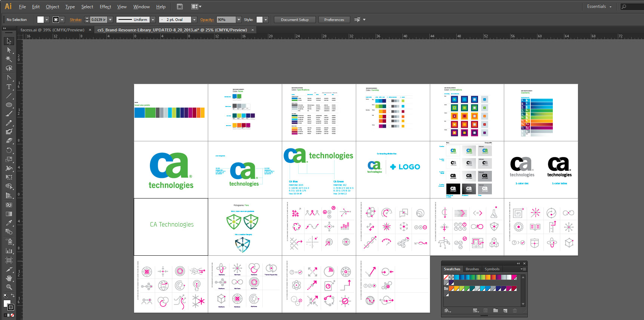644x320 pixels.
Task: Click the Document Setup button
Action: tap(295, 19)
